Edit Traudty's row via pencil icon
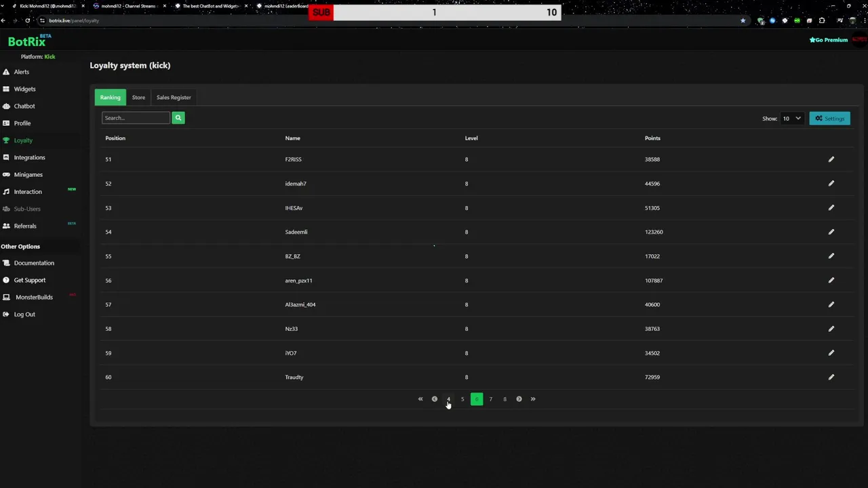868x488 pixels. point(831,377)
